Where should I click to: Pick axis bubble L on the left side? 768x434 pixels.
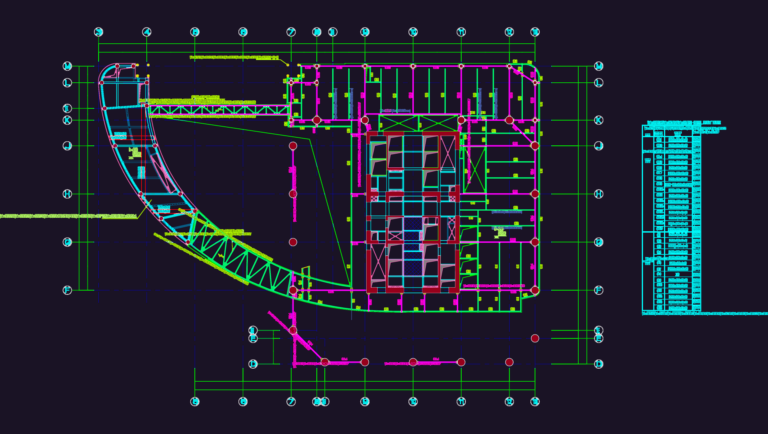[x=68, y=83]
